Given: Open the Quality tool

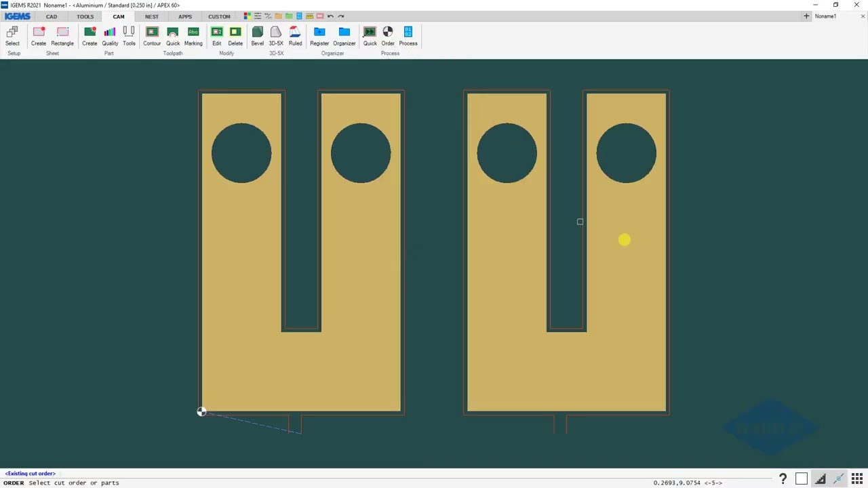Looking at the screenshot, I should coord(110,37).
